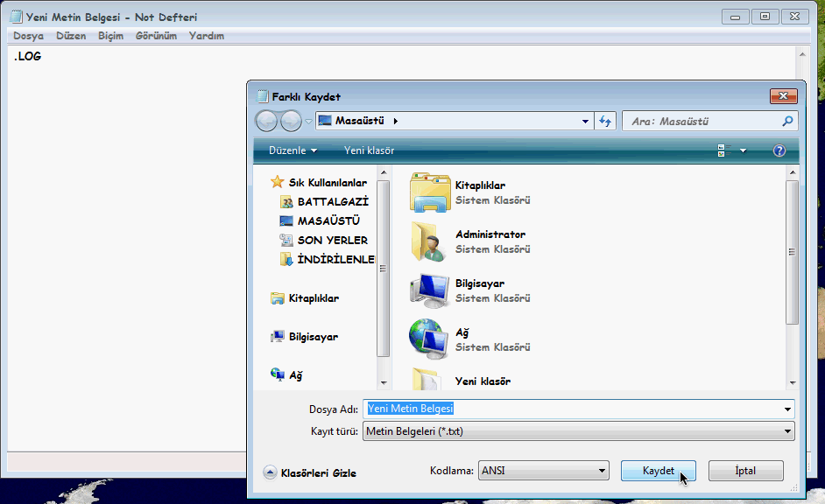This screenshot has height=504, width=825.
Task: Maximize the Not Defteri window
Action: 765,17
